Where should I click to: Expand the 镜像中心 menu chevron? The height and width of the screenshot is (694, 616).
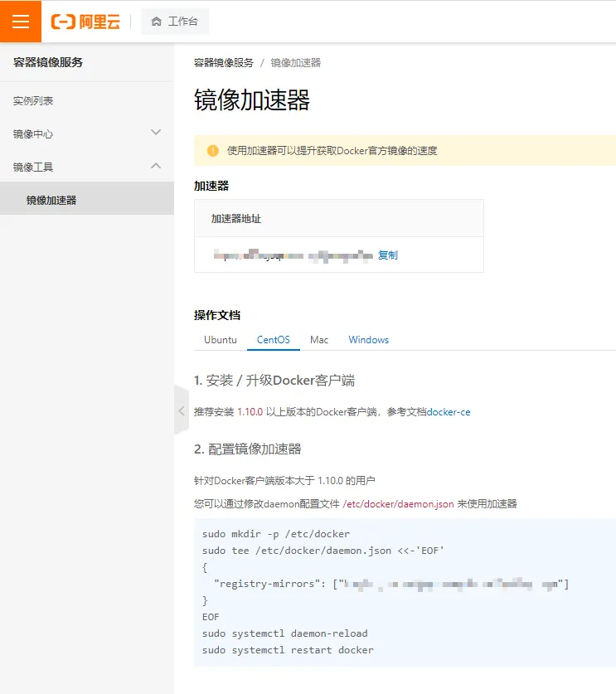click(156, 133)
